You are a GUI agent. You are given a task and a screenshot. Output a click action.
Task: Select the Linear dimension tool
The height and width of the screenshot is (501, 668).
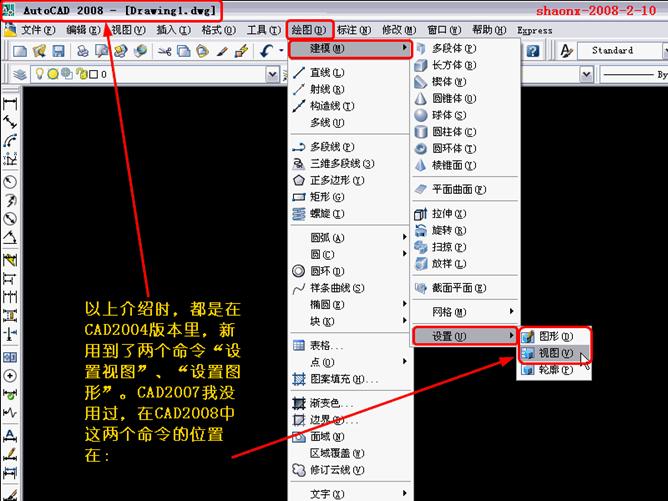pyautogui.click(x=10, y=104)
